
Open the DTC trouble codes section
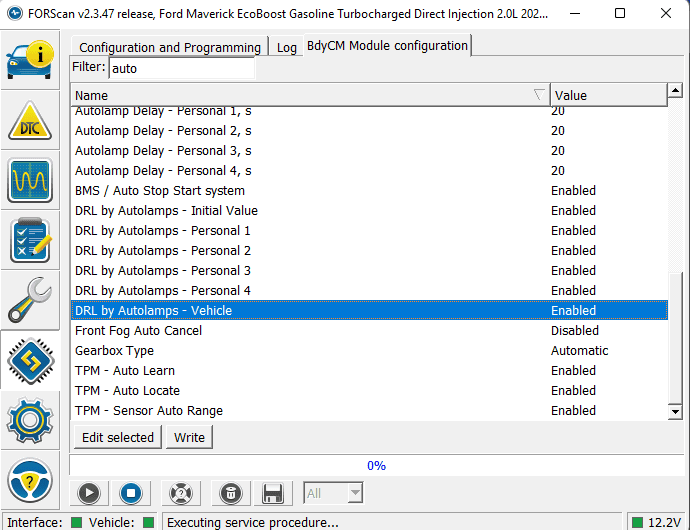click(x=30, y=120)
